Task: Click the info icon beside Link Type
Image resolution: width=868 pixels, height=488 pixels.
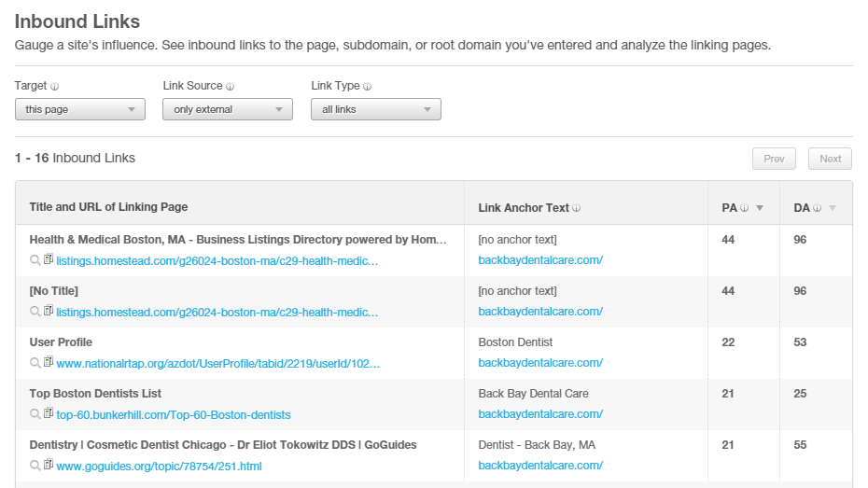Action: [x=367, y=87]
